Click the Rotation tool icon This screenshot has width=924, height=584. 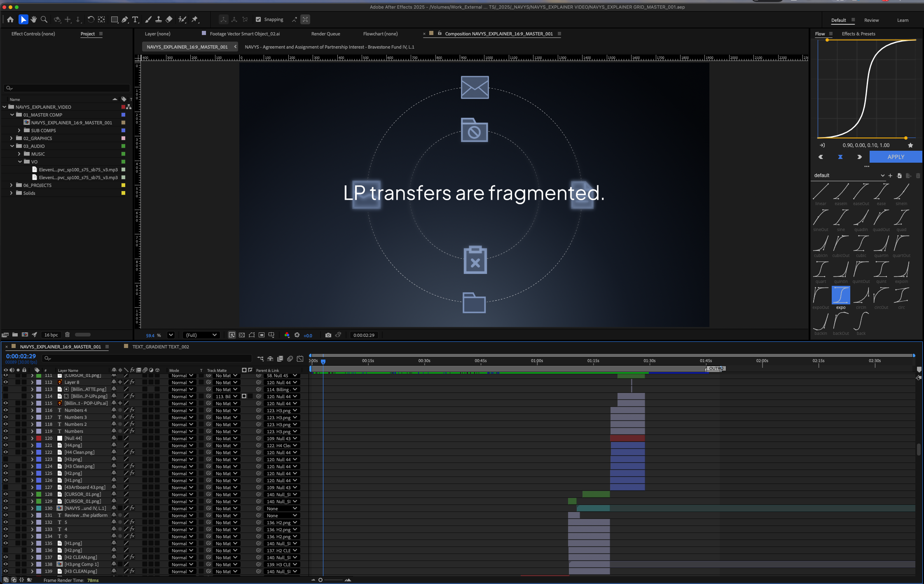91,19
